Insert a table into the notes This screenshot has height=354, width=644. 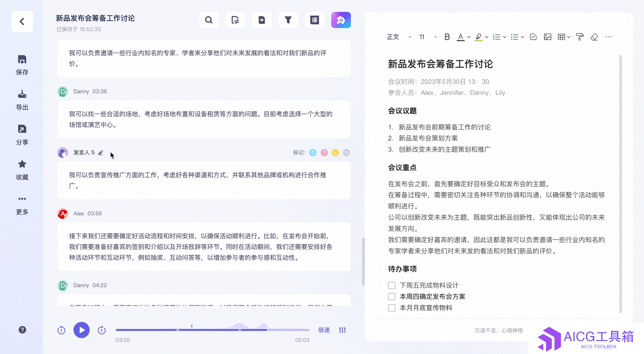click(x=561, y=37)
